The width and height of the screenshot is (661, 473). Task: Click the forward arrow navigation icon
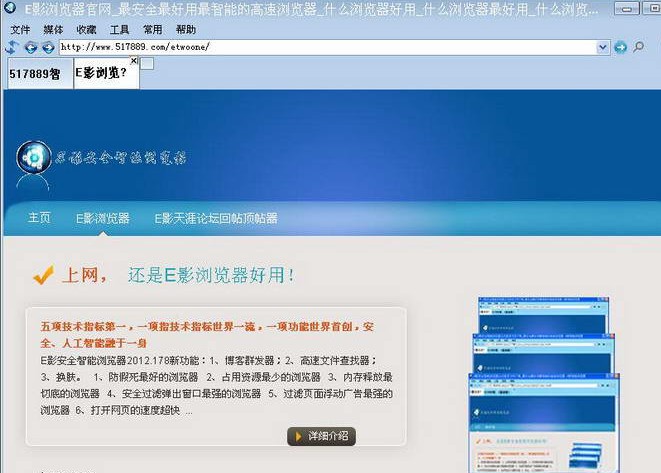pos(46,47)
